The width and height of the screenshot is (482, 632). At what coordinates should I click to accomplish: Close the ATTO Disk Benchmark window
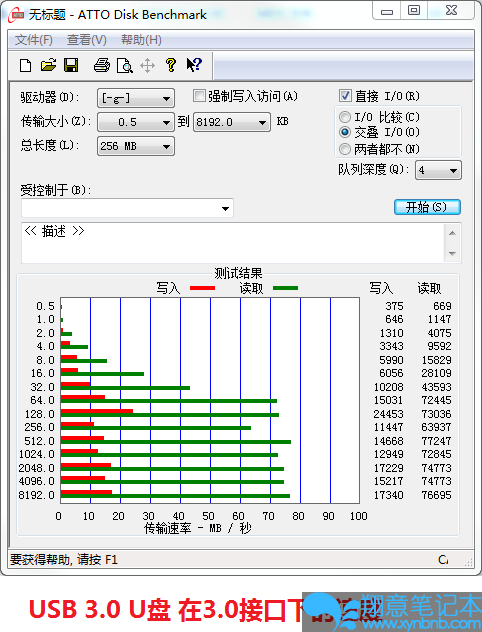[451, 11]
